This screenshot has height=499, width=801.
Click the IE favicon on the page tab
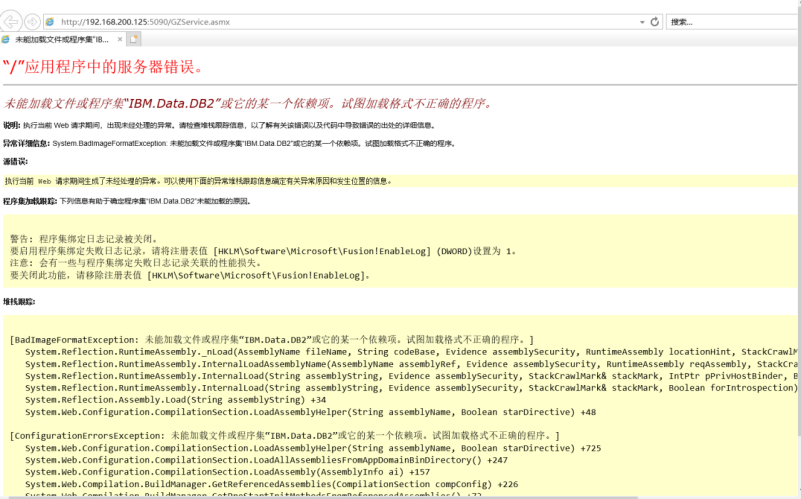pyautogui.click(x=6, y=39)
